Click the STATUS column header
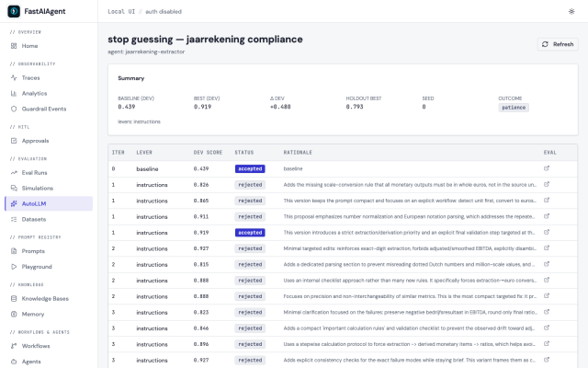 [244, 153]
